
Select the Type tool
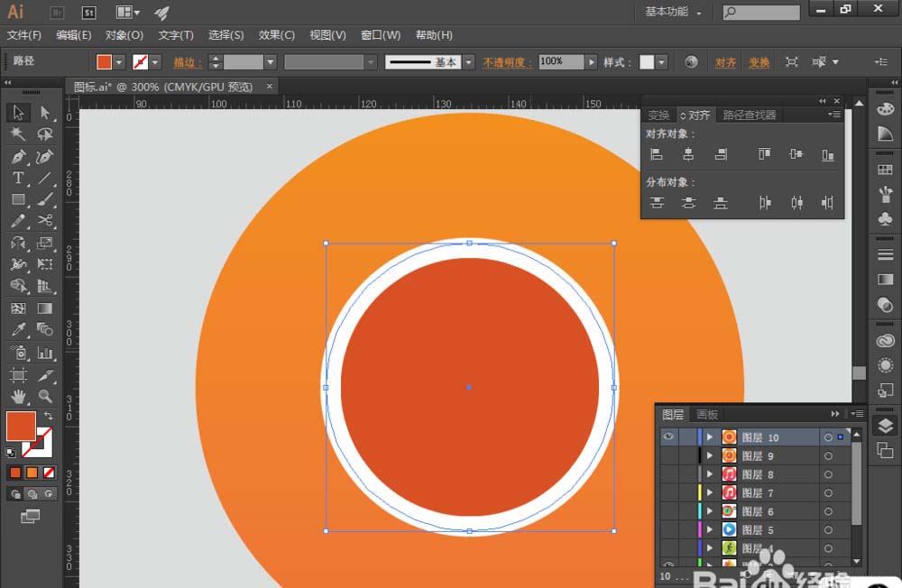[18, 178]
